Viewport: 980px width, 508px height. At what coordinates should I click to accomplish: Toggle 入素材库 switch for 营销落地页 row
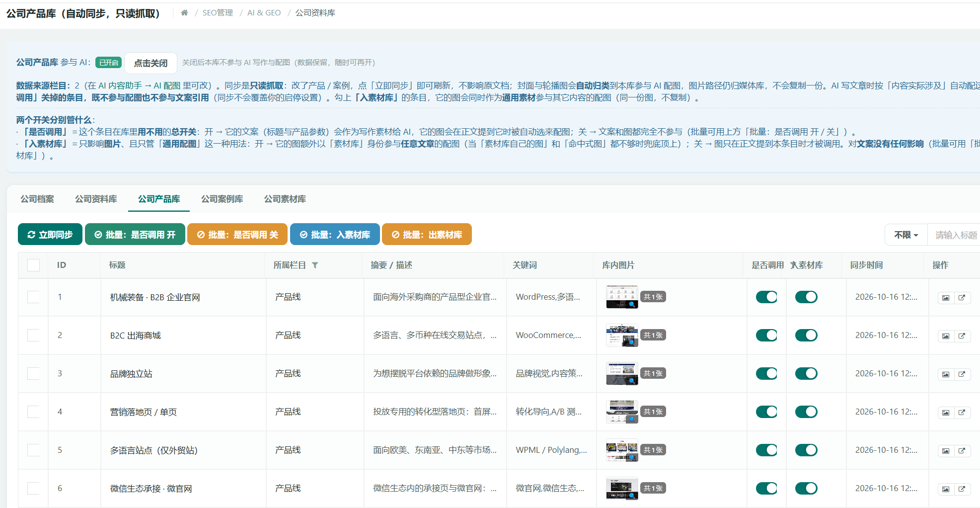806,412
